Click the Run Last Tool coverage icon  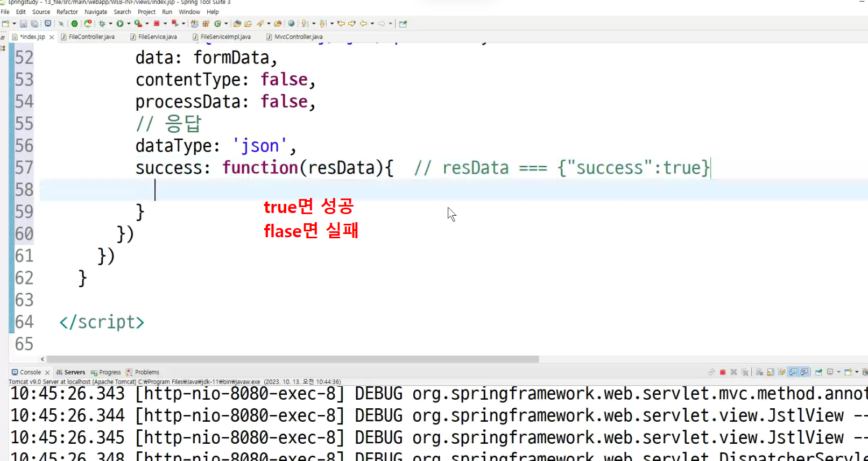[138, 24]
